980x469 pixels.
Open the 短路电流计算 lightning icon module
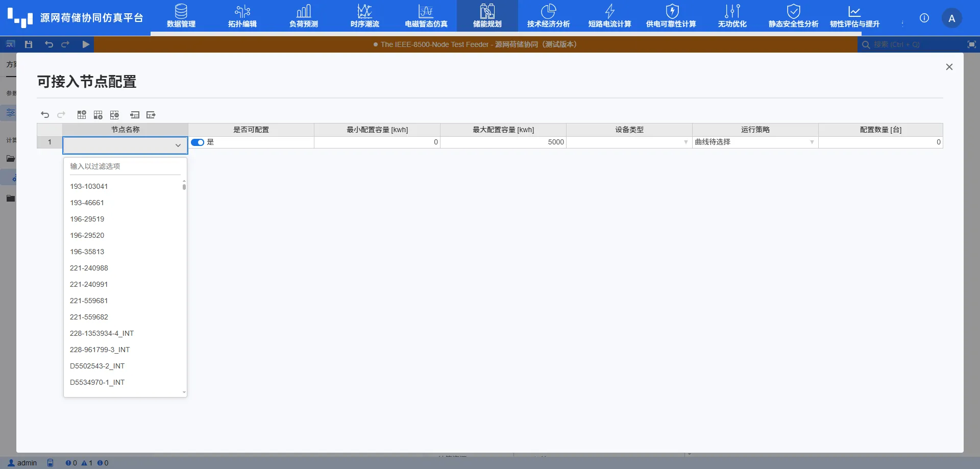coord(609,16)
